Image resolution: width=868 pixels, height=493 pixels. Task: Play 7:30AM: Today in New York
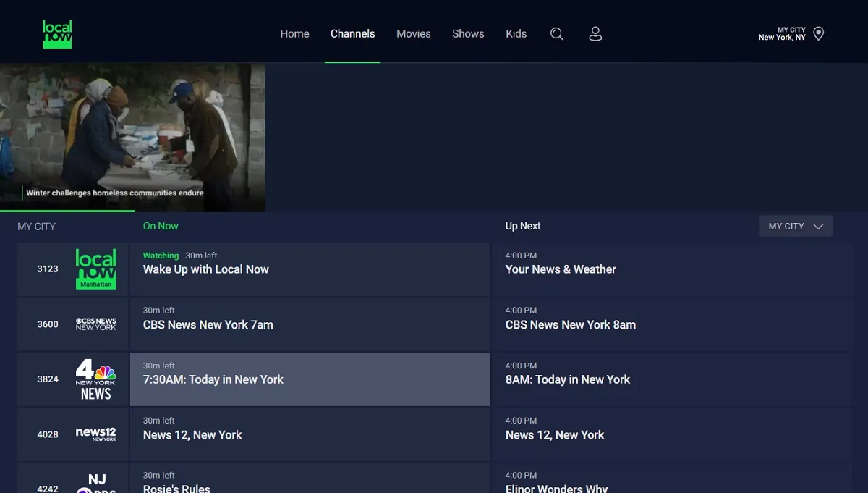coord(310,379)
